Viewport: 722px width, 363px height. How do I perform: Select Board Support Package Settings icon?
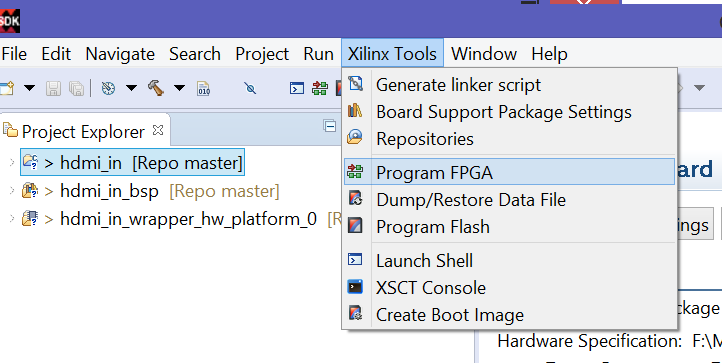coord(355,111)
